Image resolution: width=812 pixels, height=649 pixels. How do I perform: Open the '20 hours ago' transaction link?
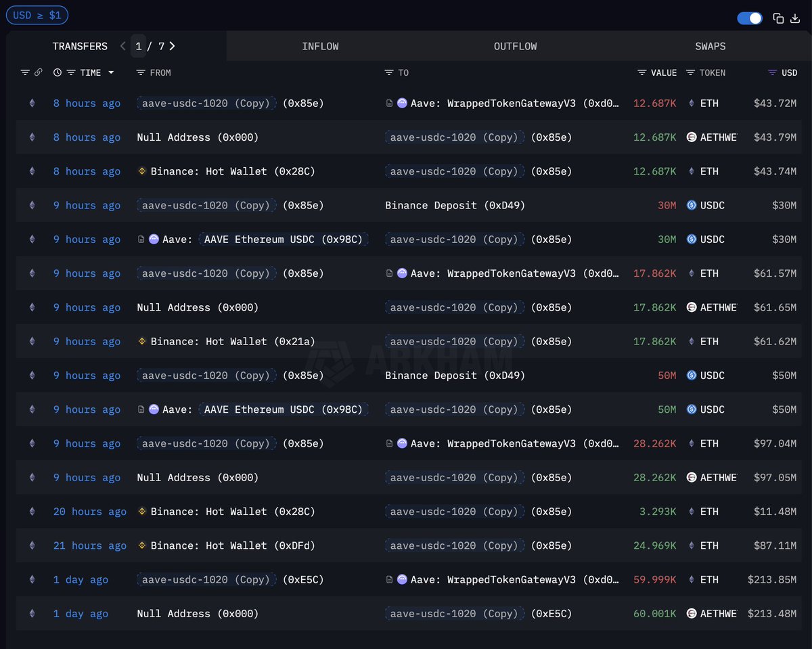tap(89, 512)
